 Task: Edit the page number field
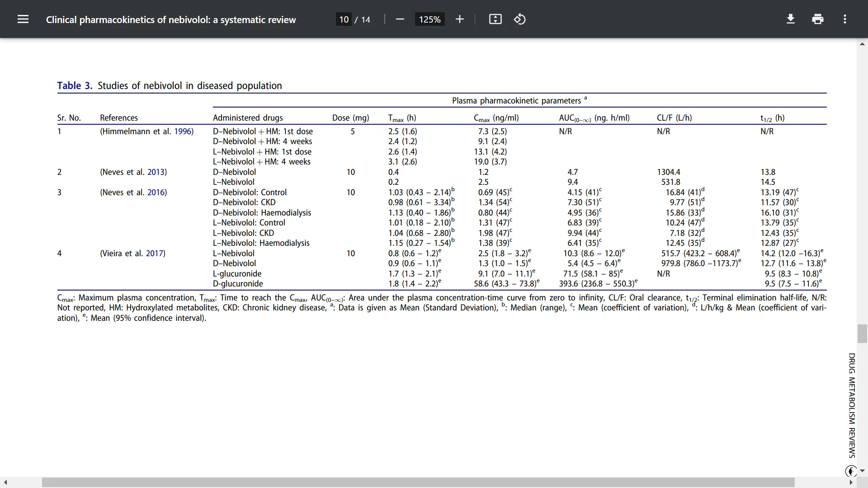(x=344, y=19)
